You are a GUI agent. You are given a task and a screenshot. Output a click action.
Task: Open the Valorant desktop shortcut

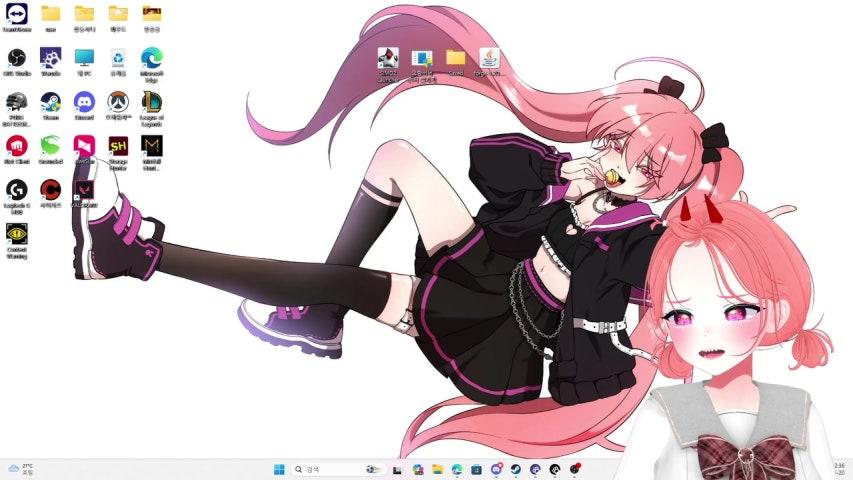84,190
